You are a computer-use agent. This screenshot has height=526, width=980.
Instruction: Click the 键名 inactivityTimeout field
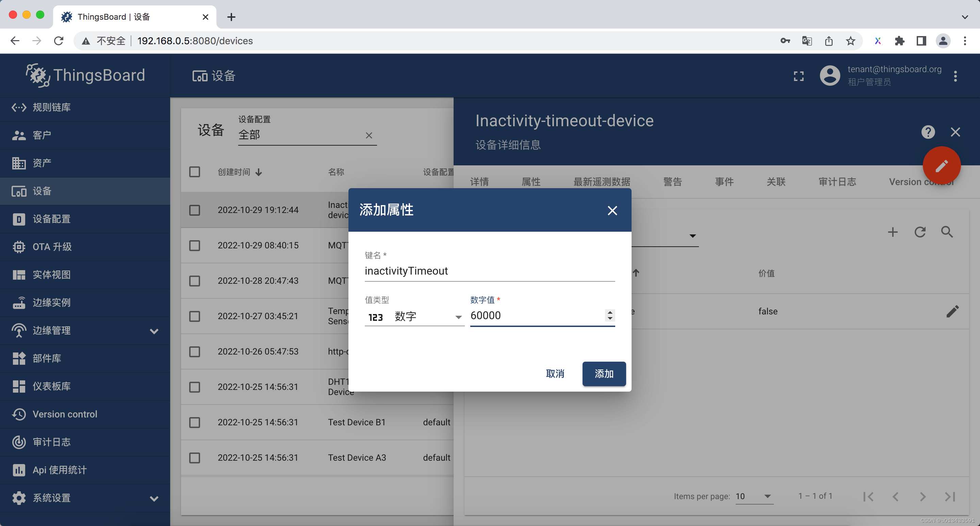[490, 271]
